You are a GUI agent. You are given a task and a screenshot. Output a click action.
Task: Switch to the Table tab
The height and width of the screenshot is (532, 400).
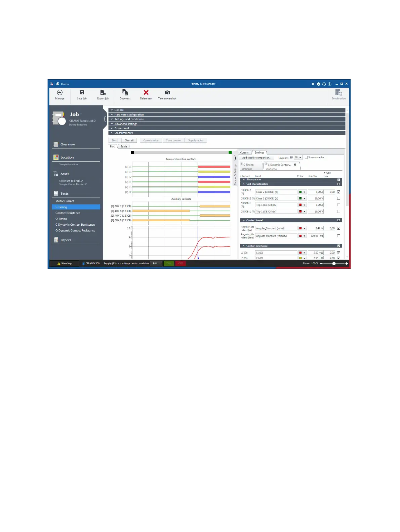click(x=124, y=146)
